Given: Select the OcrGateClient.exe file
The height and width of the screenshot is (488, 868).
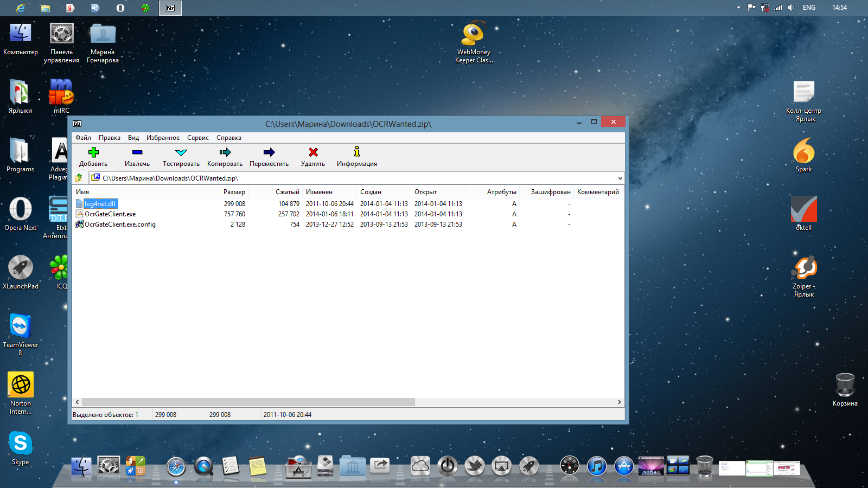Looking at the screenshot, I should click(x=110, y=214).
